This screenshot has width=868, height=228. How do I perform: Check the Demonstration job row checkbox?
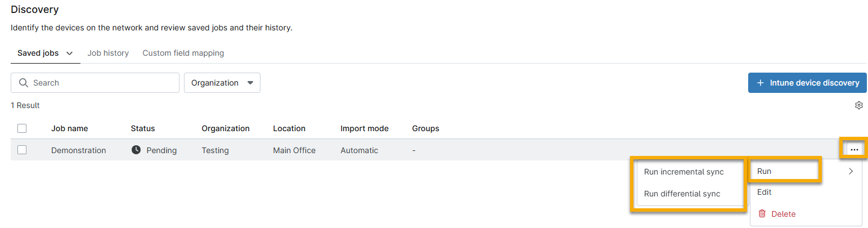click(x=22, y=150)
